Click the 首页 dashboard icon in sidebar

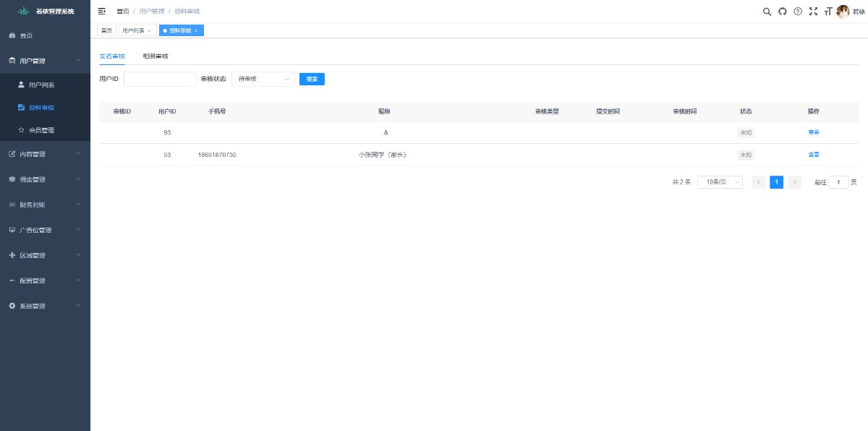coord(12,35)
